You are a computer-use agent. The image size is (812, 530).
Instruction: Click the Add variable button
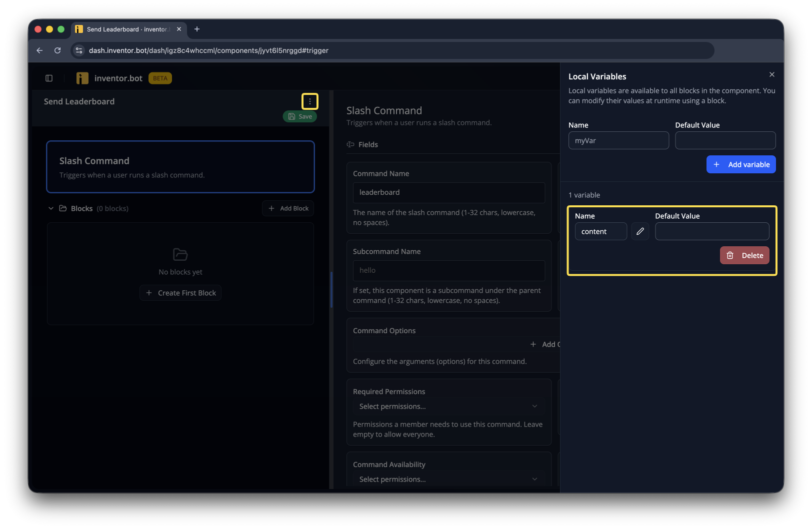pos(741,164)
